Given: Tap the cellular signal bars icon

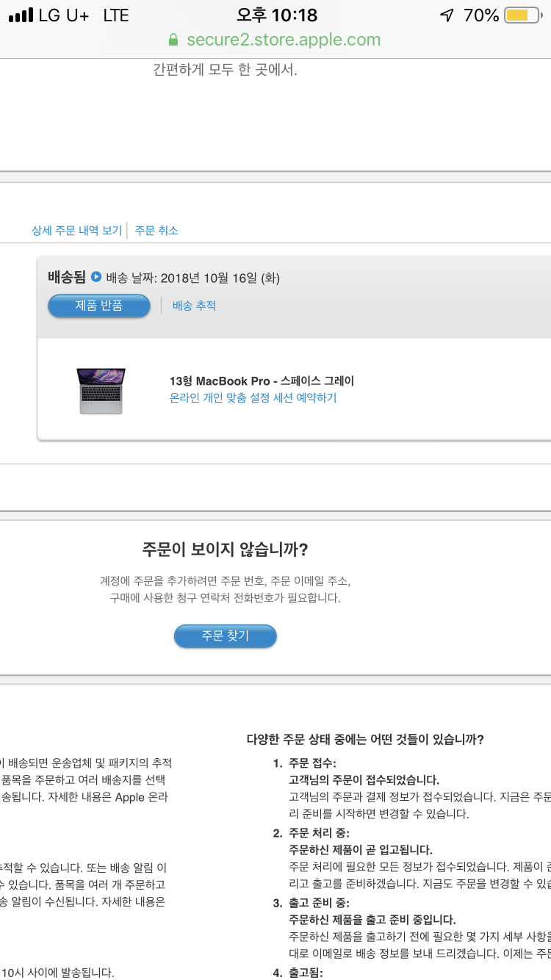Looking at the screenshot, I should tap(21, 15).
